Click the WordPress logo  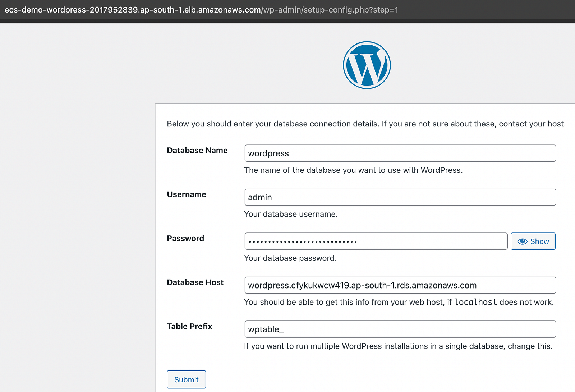(367, 65)
